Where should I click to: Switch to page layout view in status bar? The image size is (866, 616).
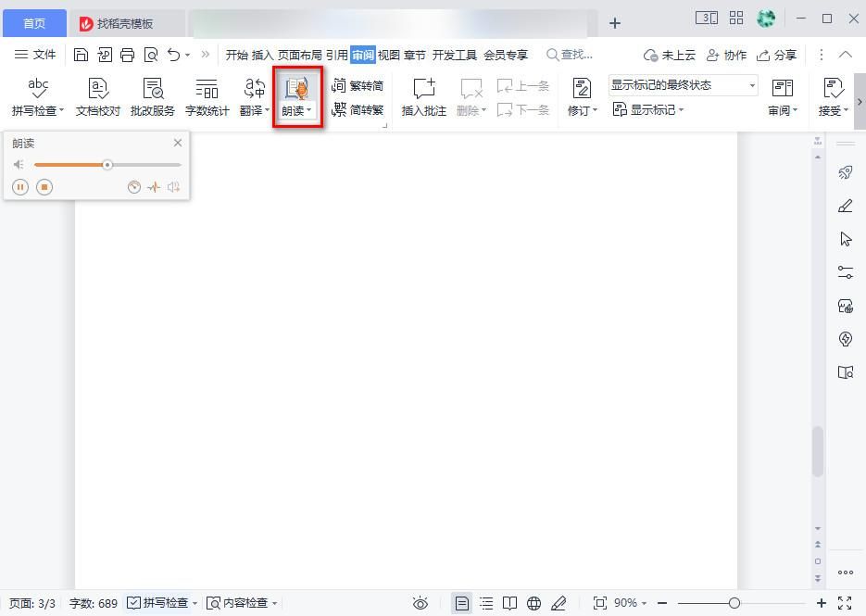462,603
